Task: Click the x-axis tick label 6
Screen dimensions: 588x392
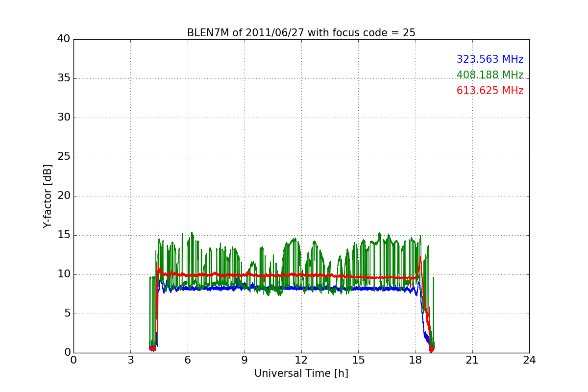Action: click(x=187, y=360)
